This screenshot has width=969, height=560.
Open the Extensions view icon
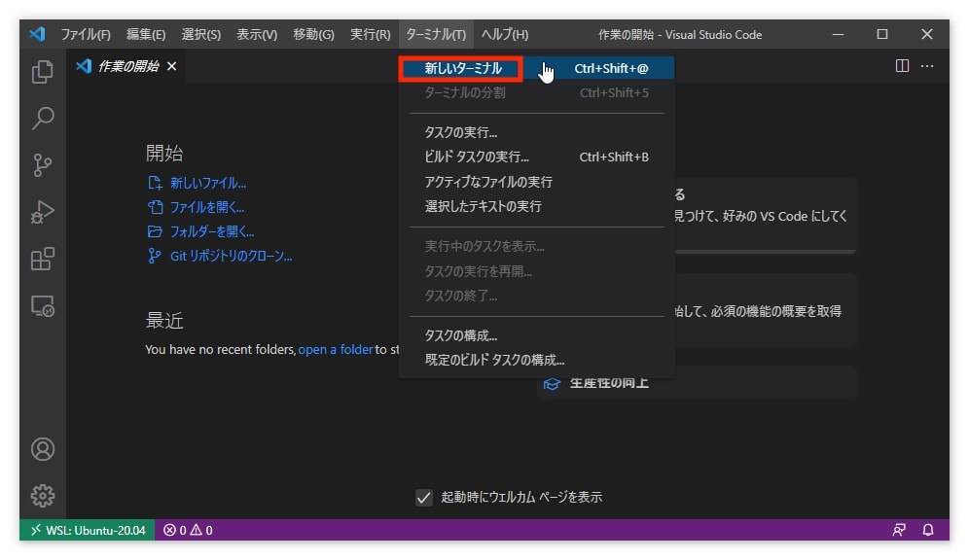tap(43, 259)
